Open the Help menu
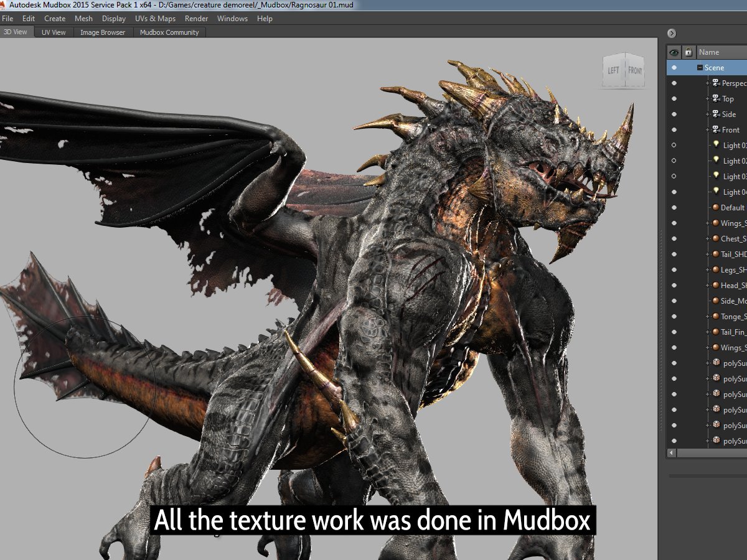 265,19
